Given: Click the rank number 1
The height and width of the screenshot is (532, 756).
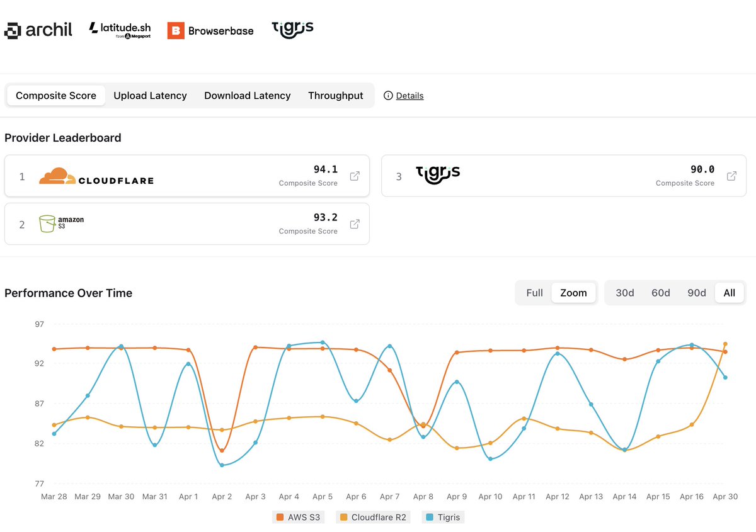Looking at the screenshot, I should [22, 177].
